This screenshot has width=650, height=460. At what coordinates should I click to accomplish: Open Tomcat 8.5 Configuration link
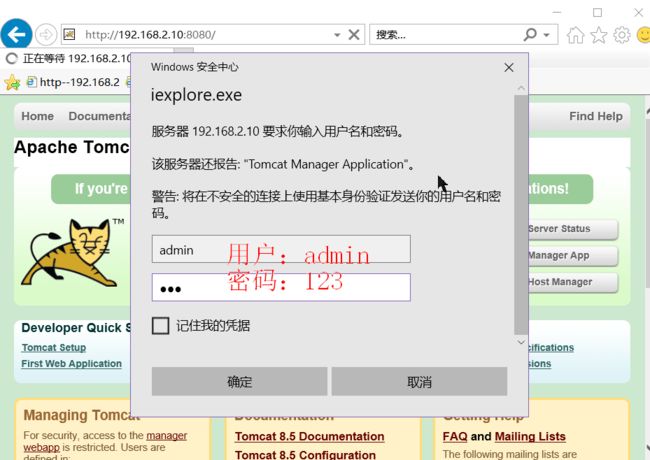point(306,455)
